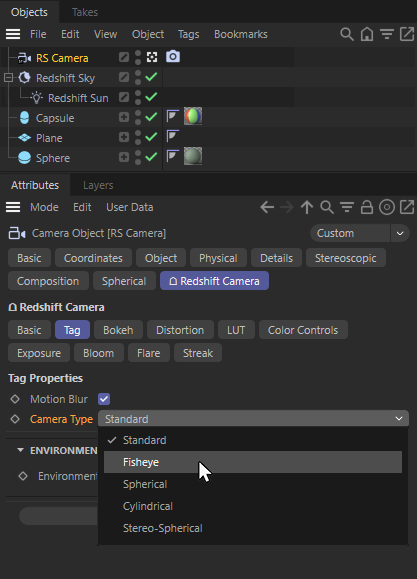The width and height of the screenshot is (417, 579).
Task: Choose Standard from the Camera Type list
Action: click(x=253, y=440)
